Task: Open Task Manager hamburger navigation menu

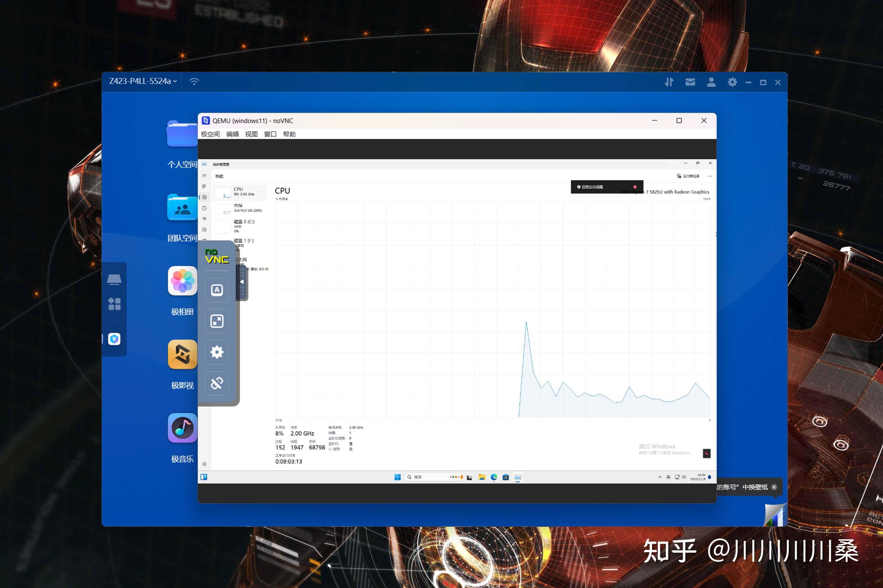Action: tap(204, 175)
